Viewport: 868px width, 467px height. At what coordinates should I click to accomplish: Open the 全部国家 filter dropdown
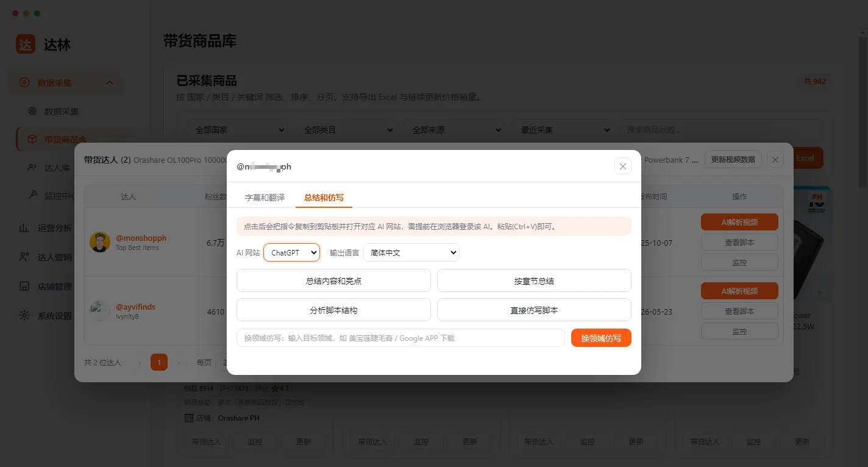237,130
